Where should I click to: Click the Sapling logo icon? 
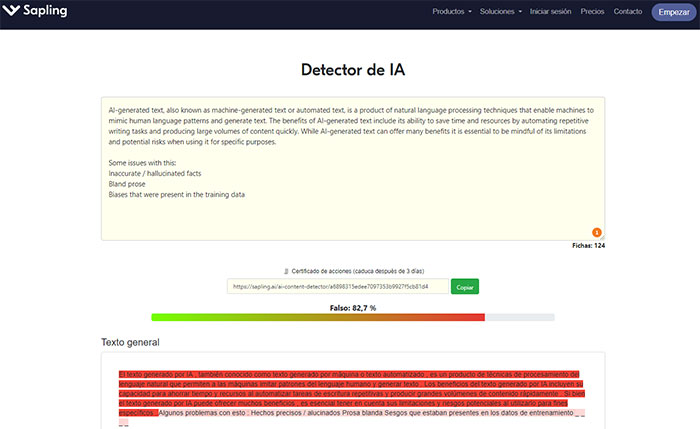(13, 13)
